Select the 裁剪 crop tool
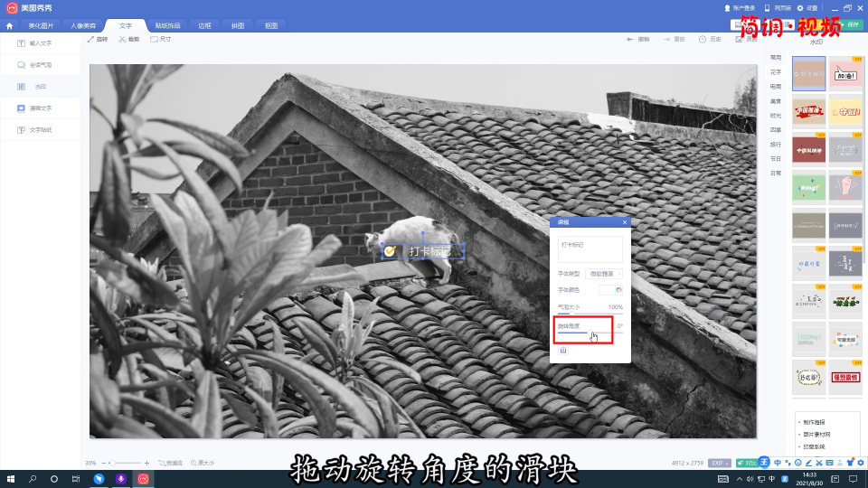 (128, 40)
